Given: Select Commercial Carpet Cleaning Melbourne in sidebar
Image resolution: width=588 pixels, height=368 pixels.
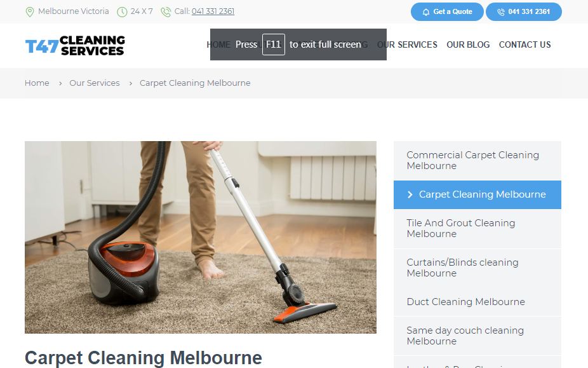Looking at the screenshot, I should (478, 160).
